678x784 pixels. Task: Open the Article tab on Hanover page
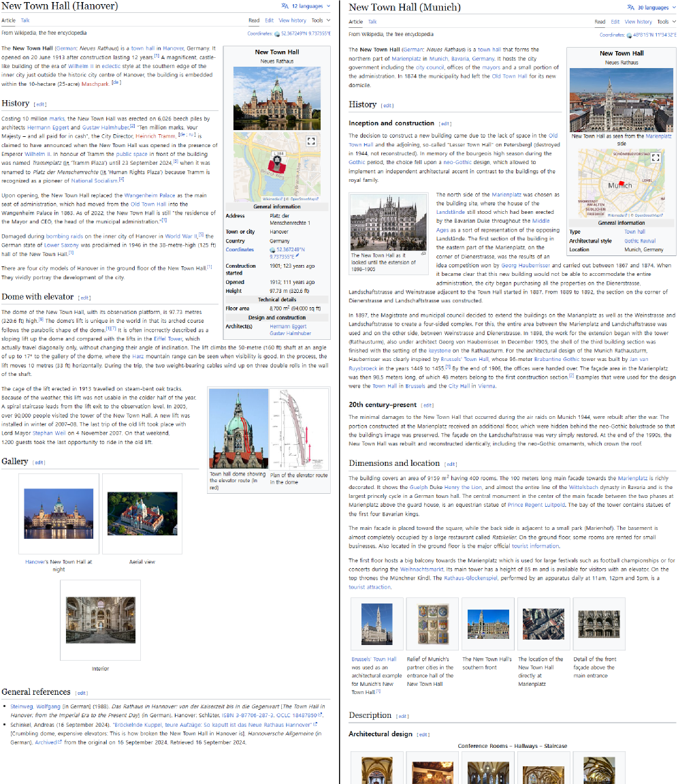[8, 20]
